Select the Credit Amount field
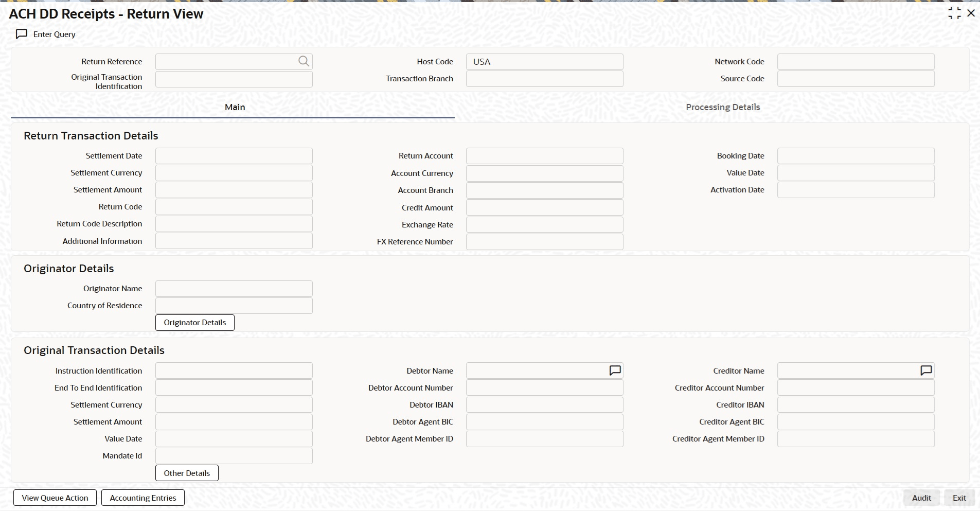980x512 pixels. point(545,208)
